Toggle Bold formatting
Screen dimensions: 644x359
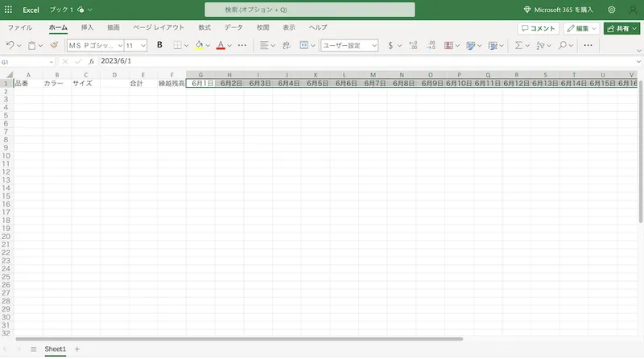pos(159,45)
